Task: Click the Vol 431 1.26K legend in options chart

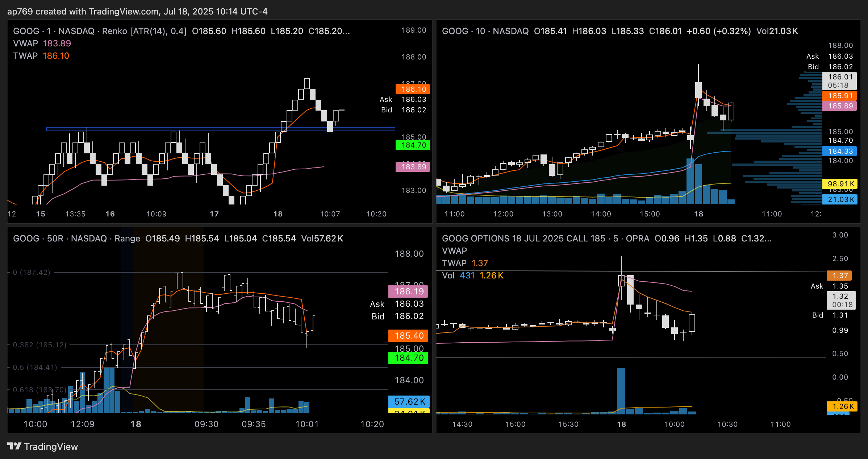Action: (472, 276)
